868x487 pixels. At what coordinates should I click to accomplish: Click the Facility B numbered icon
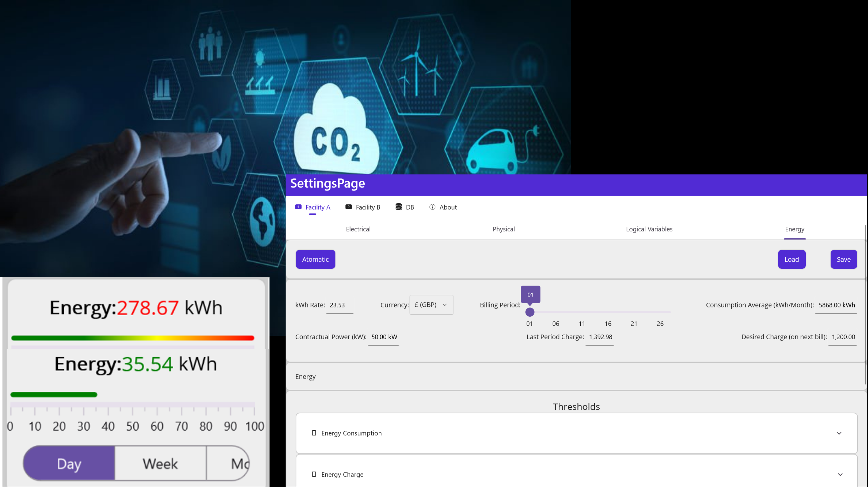coord(348,207)
